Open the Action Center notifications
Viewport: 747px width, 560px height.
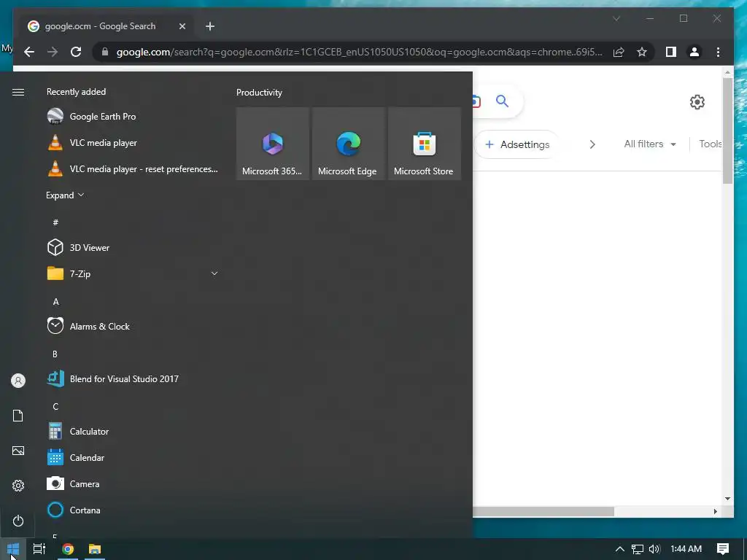tap(723, 549)
